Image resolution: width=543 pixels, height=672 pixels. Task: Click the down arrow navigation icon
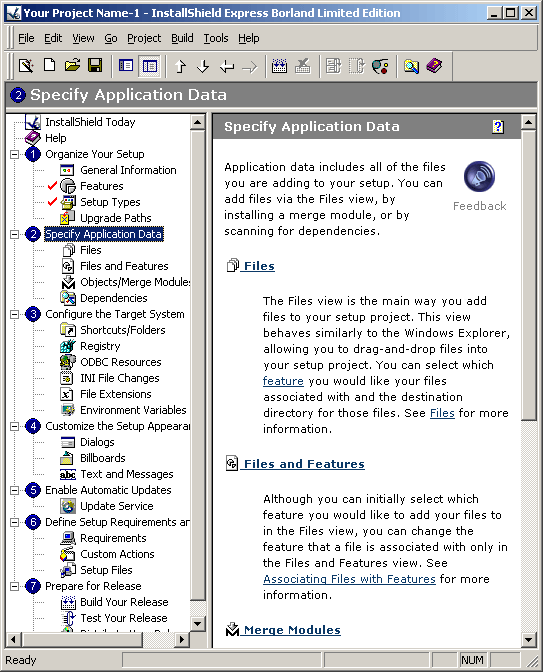click(x=203, y=66)
